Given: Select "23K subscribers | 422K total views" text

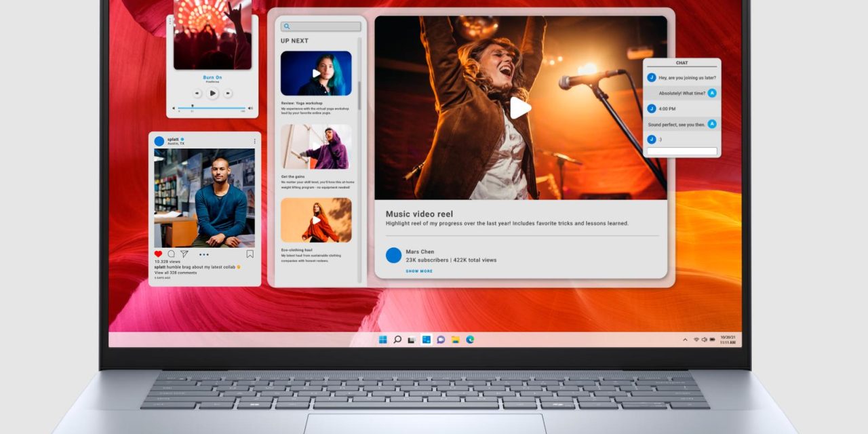Looking at the screenshot, I should click(451, 260).
